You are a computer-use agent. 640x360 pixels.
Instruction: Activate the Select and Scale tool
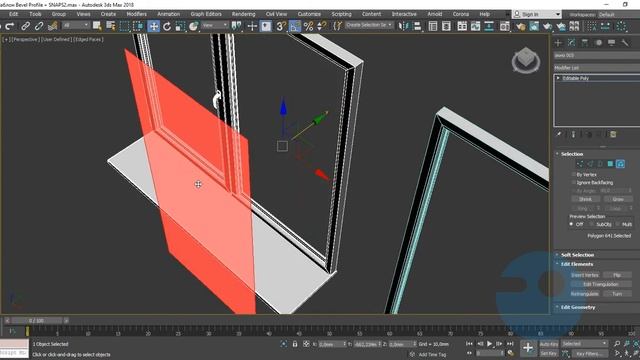(180, 26)
